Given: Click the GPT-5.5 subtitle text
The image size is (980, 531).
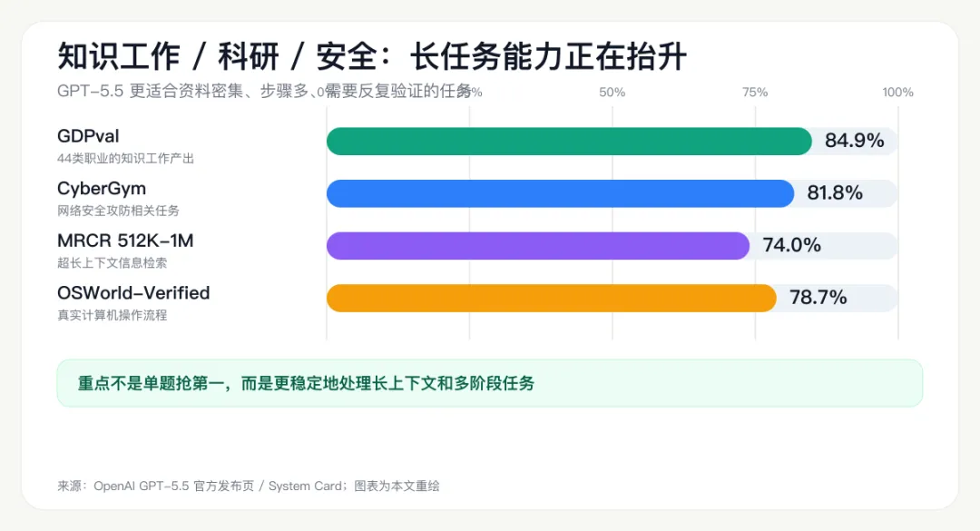Looking at the screenshot, I should (263, 91).
